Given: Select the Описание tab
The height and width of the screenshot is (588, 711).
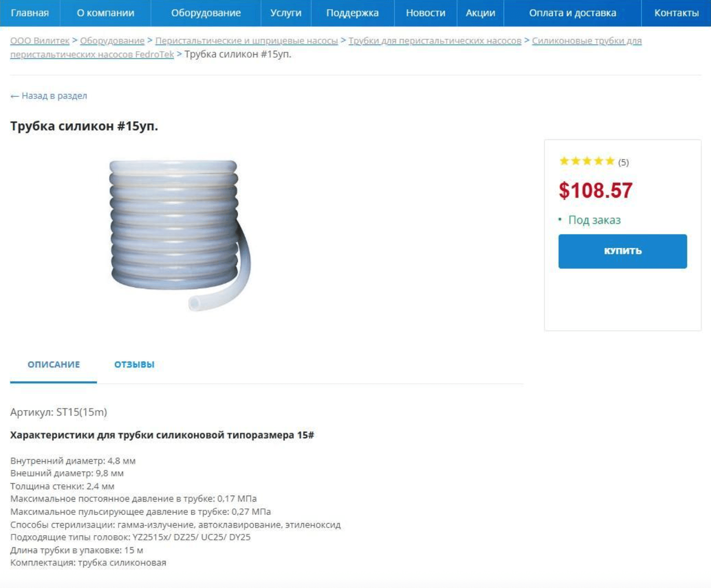Looking at the screenshot, I should tap(54, 365).
